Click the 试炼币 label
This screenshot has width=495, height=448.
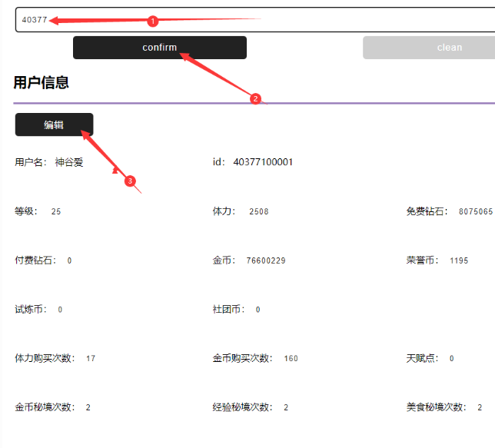click(x=31, y=310)
